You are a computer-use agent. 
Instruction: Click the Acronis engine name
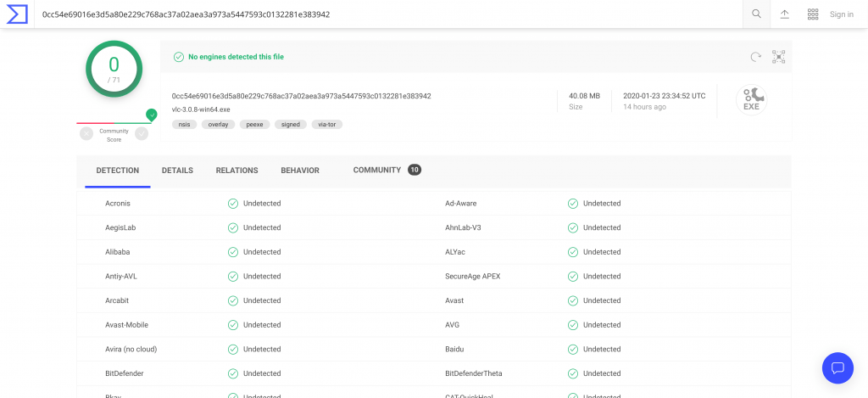pos(118,204)
